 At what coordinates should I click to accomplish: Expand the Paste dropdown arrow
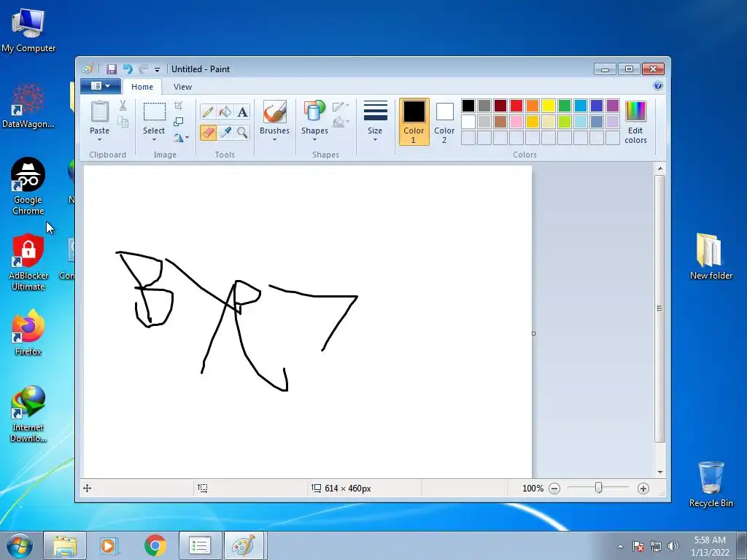click(99, 139)
